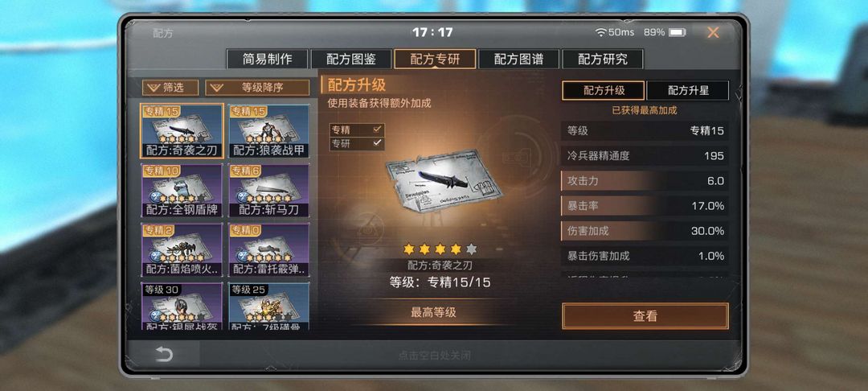Switch to the 配方图鉴 tab

tap(351, 59)
